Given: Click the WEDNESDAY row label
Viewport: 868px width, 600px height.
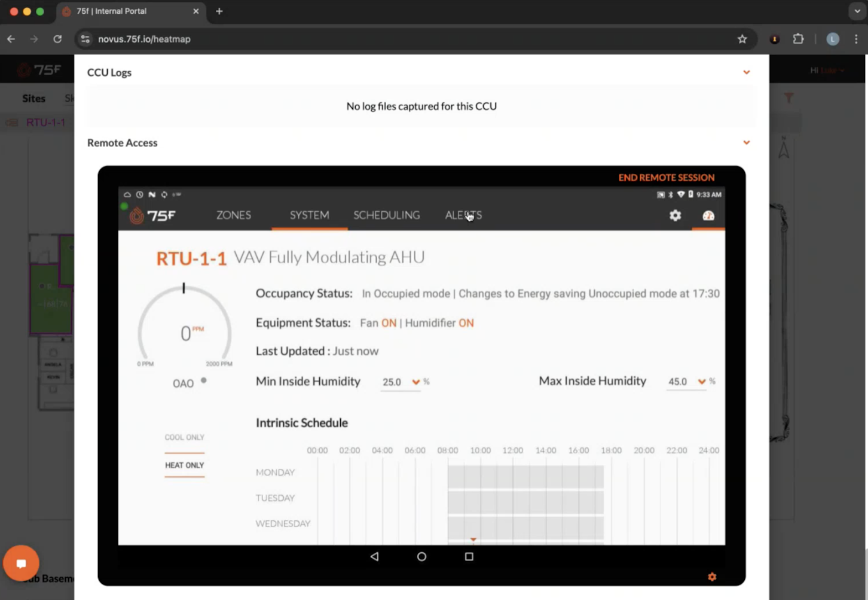Looking at the screenshot, I should [283, 523].
